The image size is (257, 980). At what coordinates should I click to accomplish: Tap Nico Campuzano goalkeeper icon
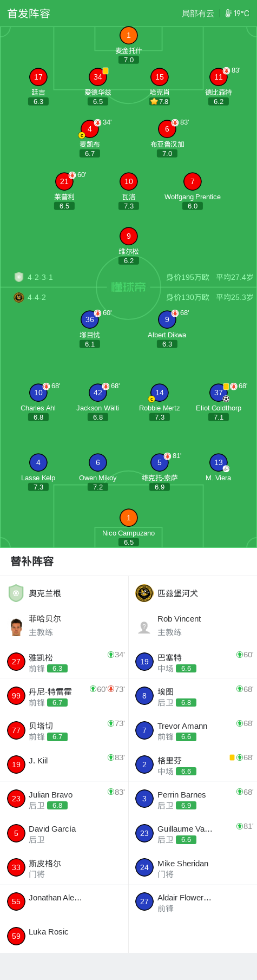tap(129, 518)
